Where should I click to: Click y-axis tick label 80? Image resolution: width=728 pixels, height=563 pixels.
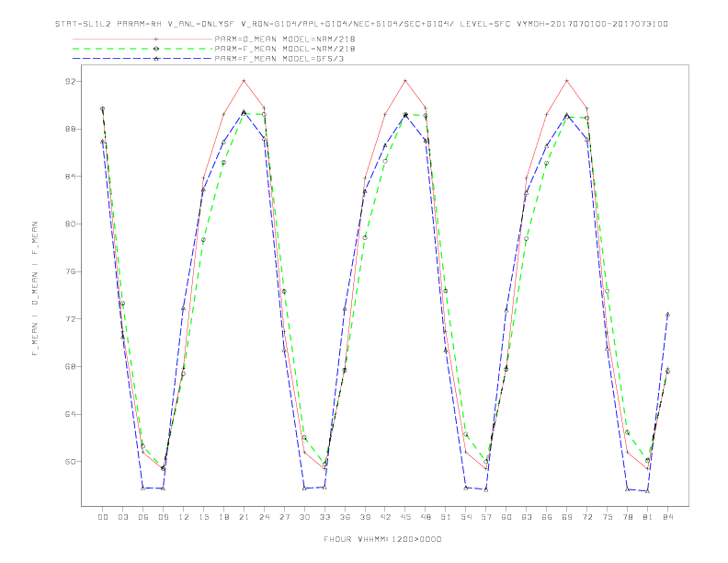pos(71,224)
